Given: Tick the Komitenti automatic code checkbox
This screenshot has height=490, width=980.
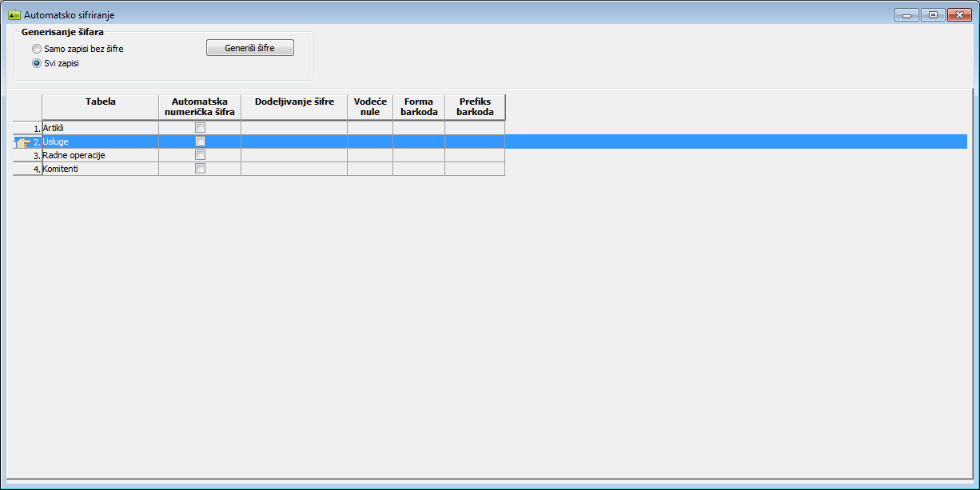Looking at the screenshot, I should click(200, 169).
